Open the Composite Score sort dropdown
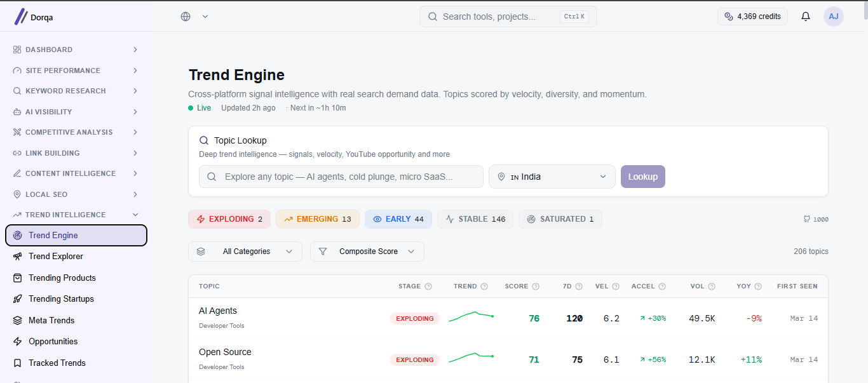The width and height of the screenshot is (868, 383). (x=367, y=252)
